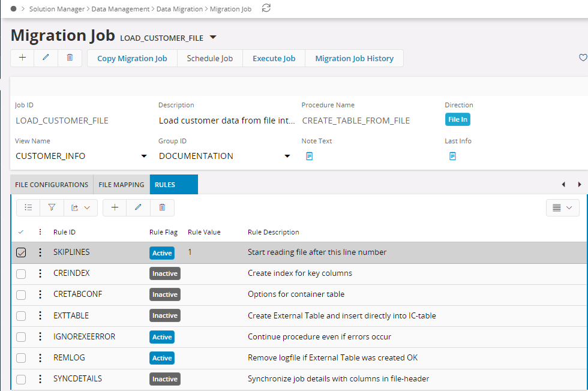The image size is (588, 391).
Task: Click the filter icon in rules toolbar
Action: click(x=52, y=207)
